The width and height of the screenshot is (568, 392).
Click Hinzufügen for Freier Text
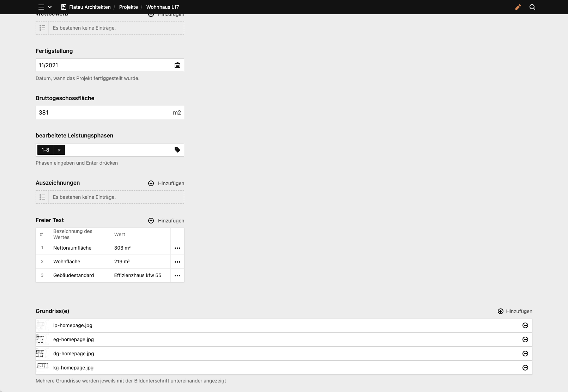[x=166, y=221]
